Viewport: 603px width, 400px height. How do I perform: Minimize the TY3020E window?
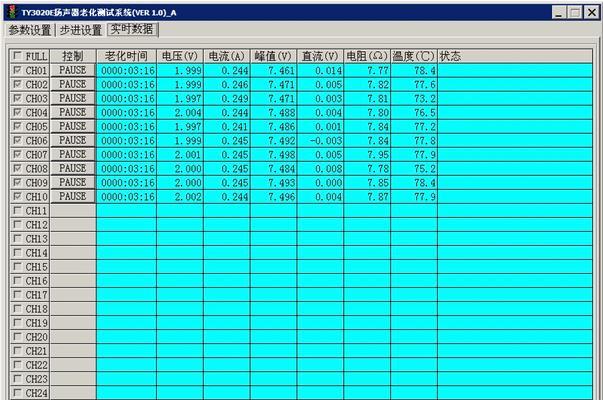559,12
